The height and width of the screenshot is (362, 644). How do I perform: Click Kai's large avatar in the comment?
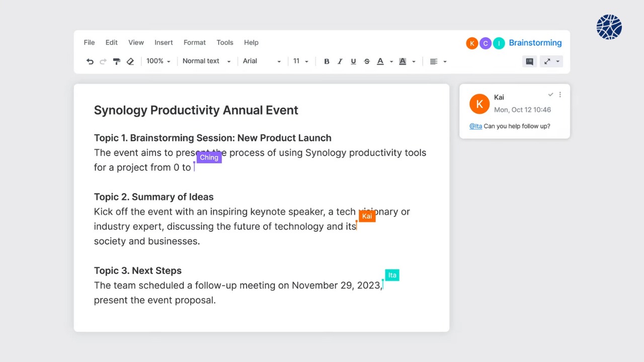click(x=479, y=104)
